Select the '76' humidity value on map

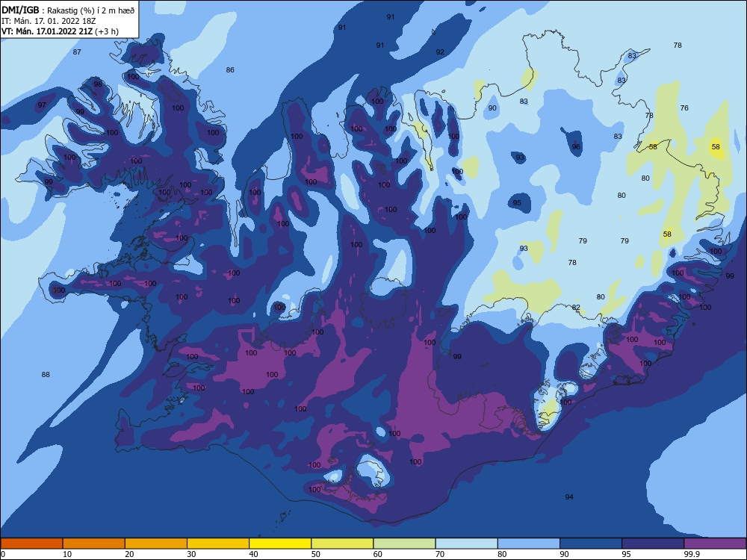coord(684,108)
